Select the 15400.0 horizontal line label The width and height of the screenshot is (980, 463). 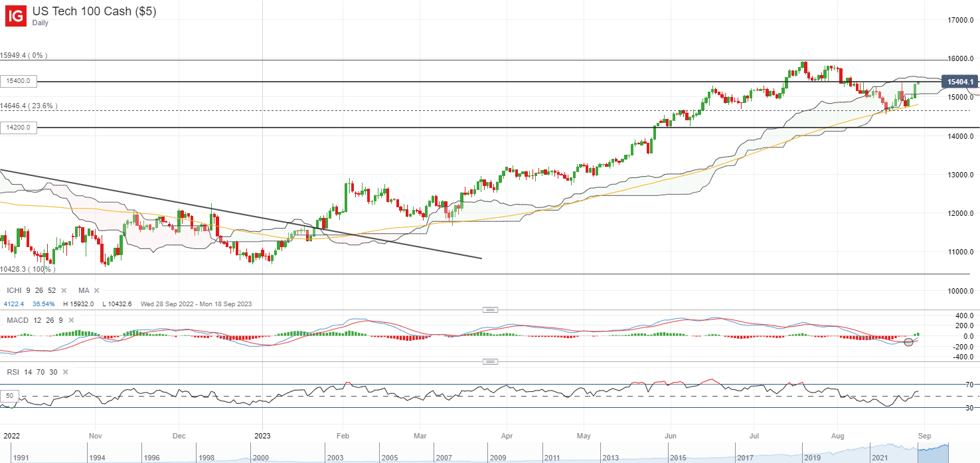pos(19,81)
